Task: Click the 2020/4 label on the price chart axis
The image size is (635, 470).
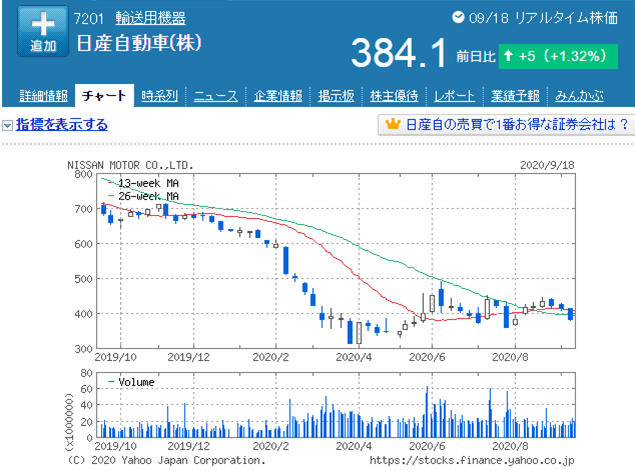Action: [x=354, y=357]
